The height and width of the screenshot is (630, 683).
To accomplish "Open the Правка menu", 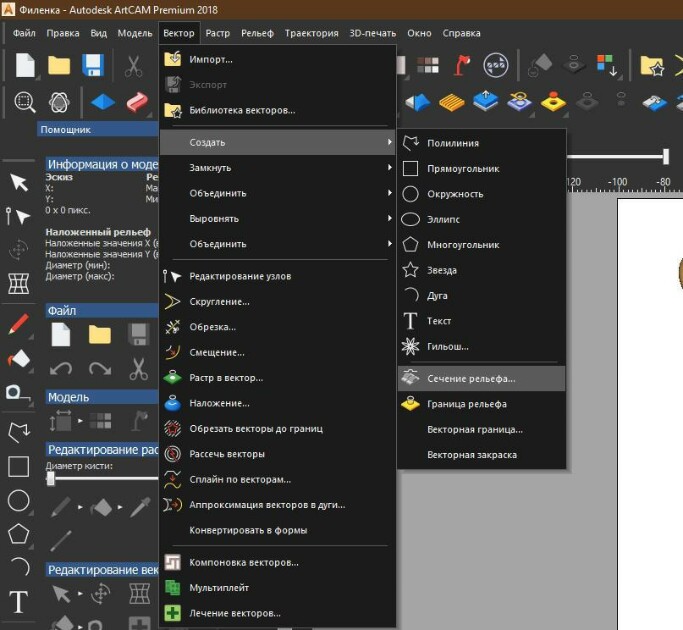I will pos(63,33).
